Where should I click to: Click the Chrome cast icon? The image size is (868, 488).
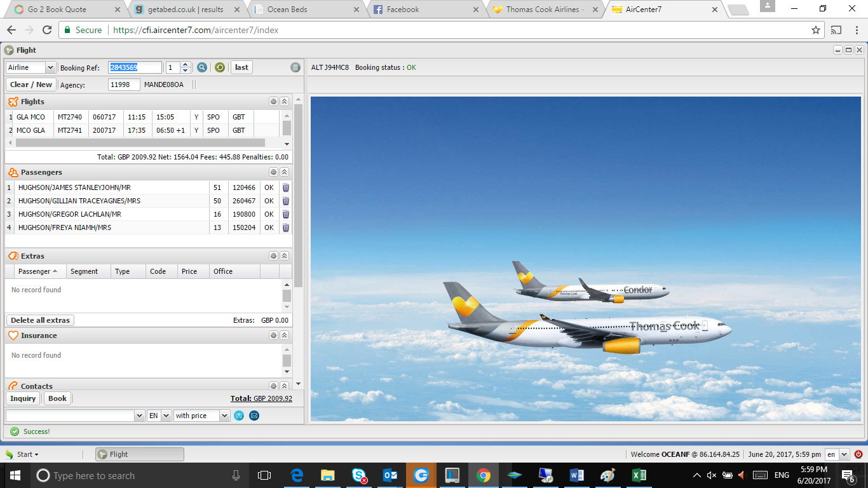coord(836,30)
